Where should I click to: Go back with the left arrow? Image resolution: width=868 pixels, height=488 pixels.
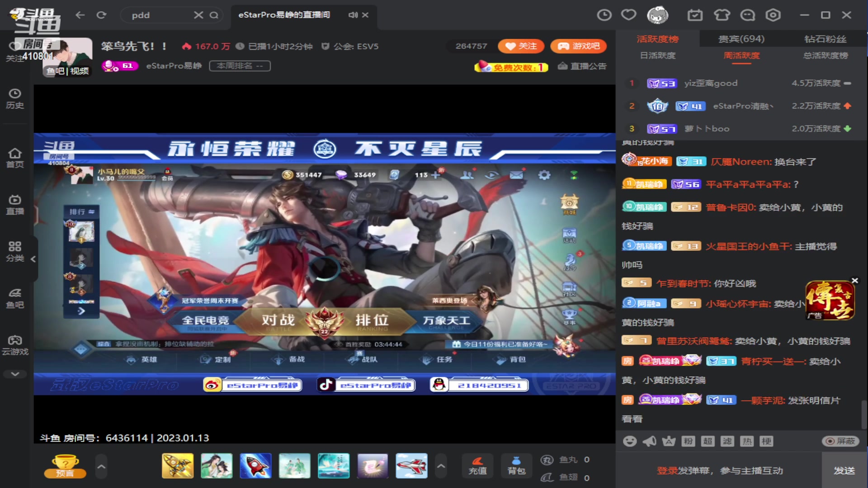click(80, 15)
